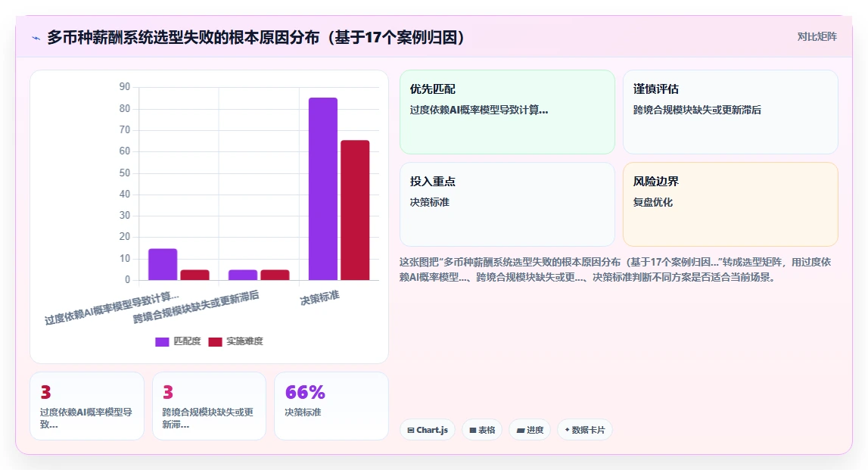Screen dimensions: 868x470
Task: Select stat card 过度依赖AI概率模型导致
Action: 87,406
